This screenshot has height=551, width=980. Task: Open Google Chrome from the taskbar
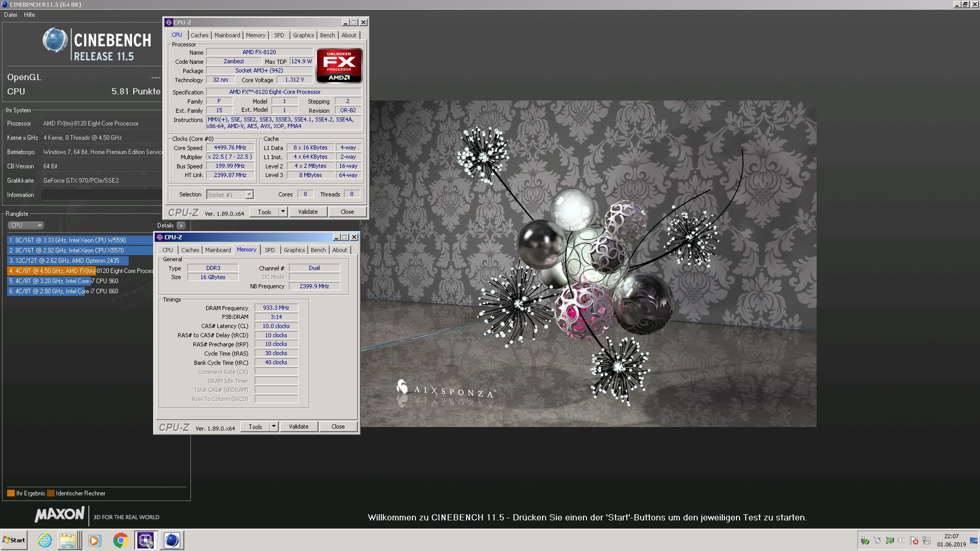(x=120, y=540)
